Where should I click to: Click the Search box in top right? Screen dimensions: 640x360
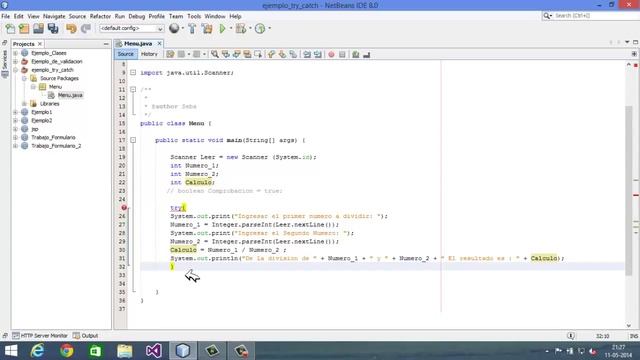click(590, 16)
